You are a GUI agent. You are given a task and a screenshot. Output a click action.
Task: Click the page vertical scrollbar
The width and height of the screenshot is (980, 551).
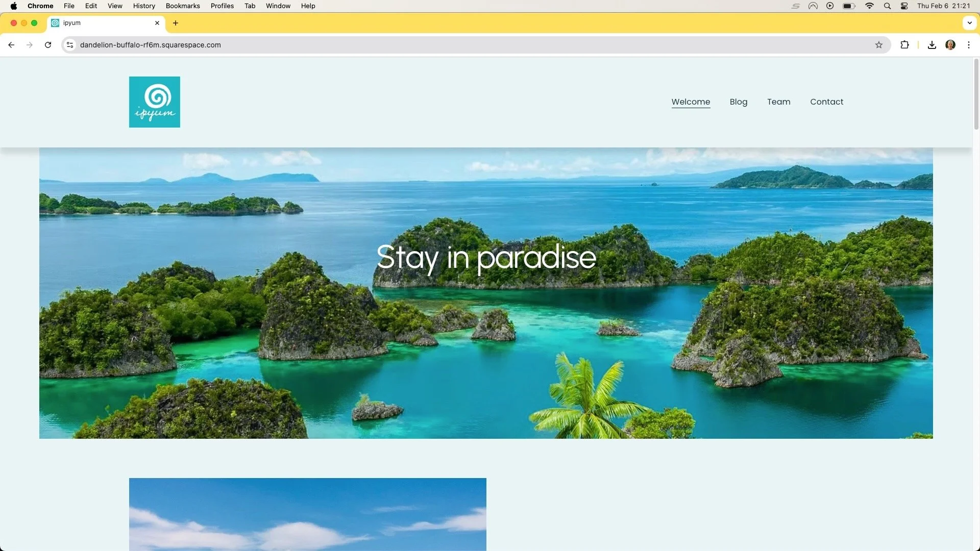[976, 94]
